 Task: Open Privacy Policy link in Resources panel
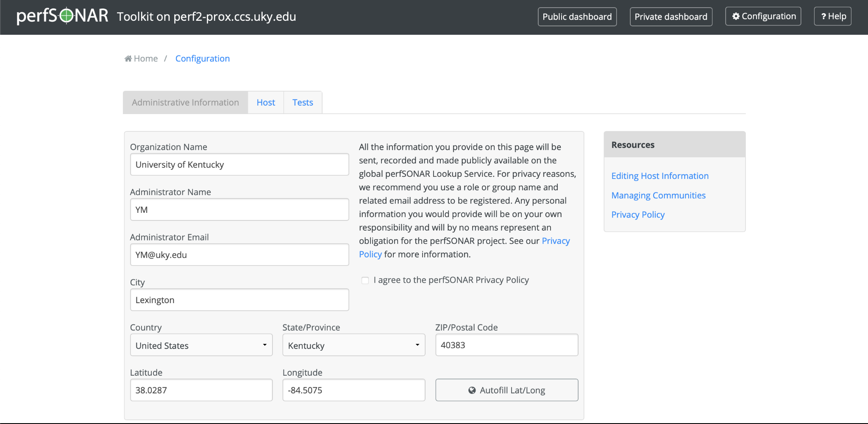638,215
